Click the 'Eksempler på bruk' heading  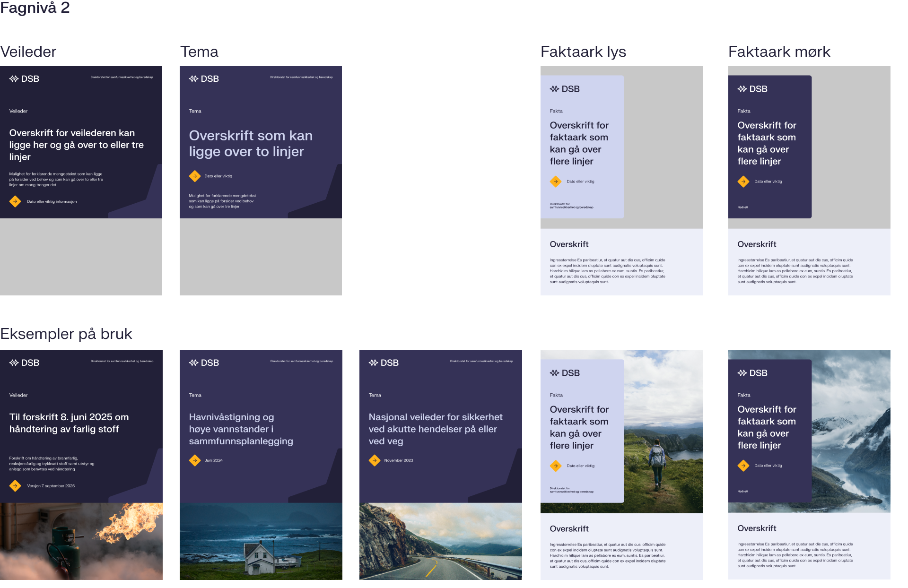pyautogui.click(x=66, y=334)
